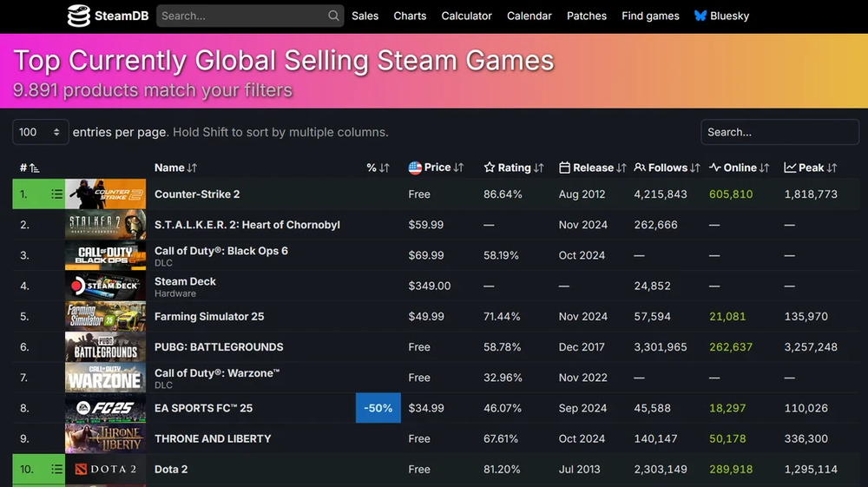Click the list icon on the Dota 2 row

(x=56, y=470)
